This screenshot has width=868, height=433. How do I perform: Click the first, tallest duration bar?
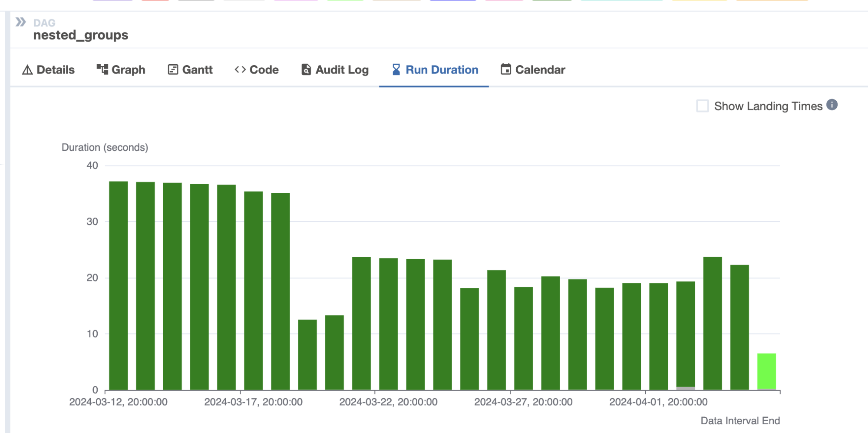(118, 285)
